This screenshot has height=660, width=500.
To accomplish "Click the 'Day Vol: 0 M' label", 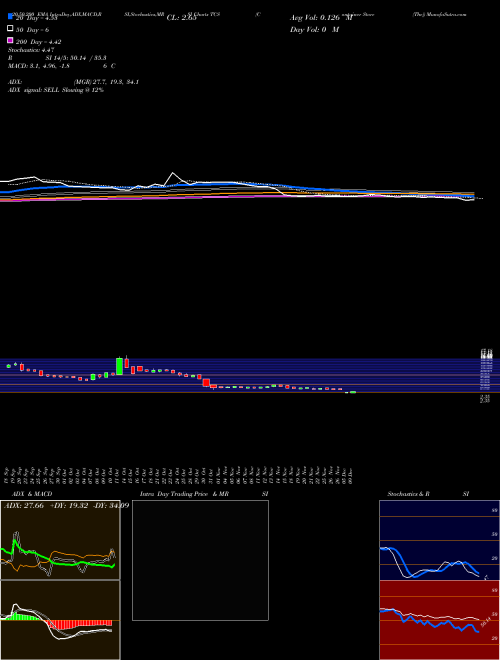I will point(314,29).
